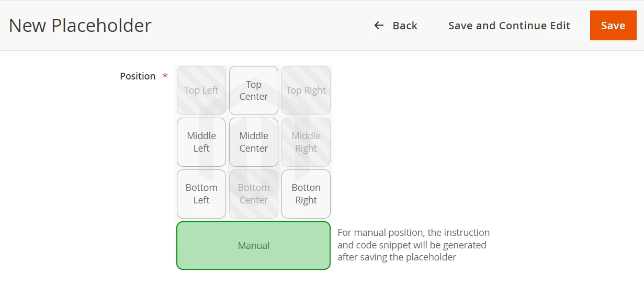Click the Back button label

pos(405,26)
